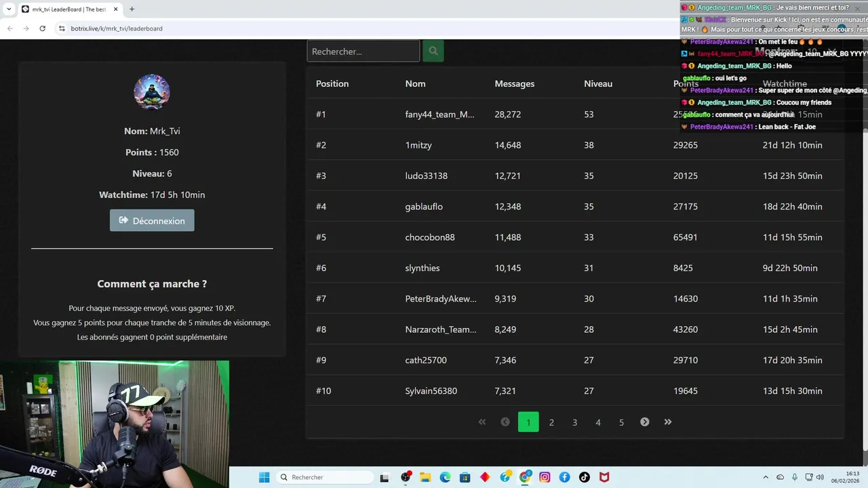Screen dimensions: 868x488
Task: Select the cath25700 name cell
Action: click(426, 360)
